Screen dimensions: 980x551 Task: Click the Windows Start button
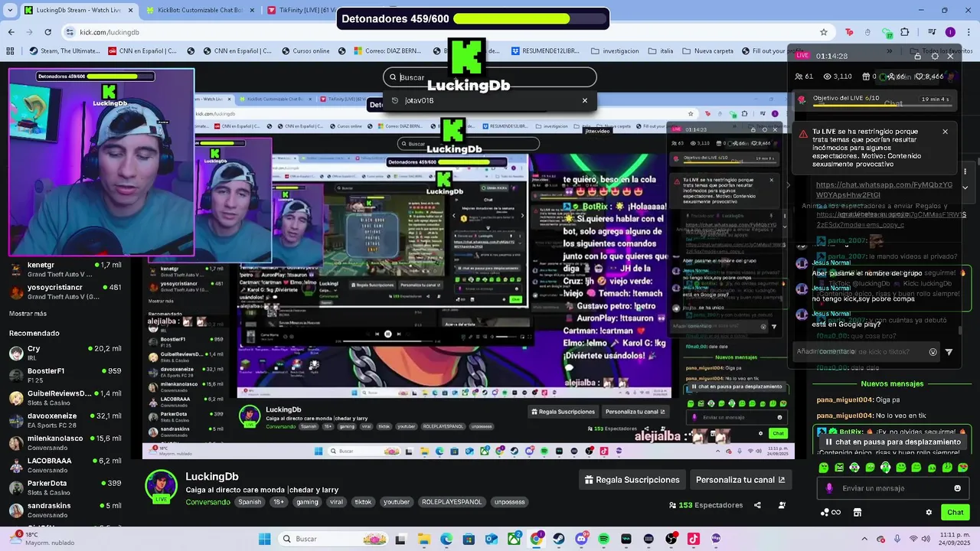coord(264,539)
